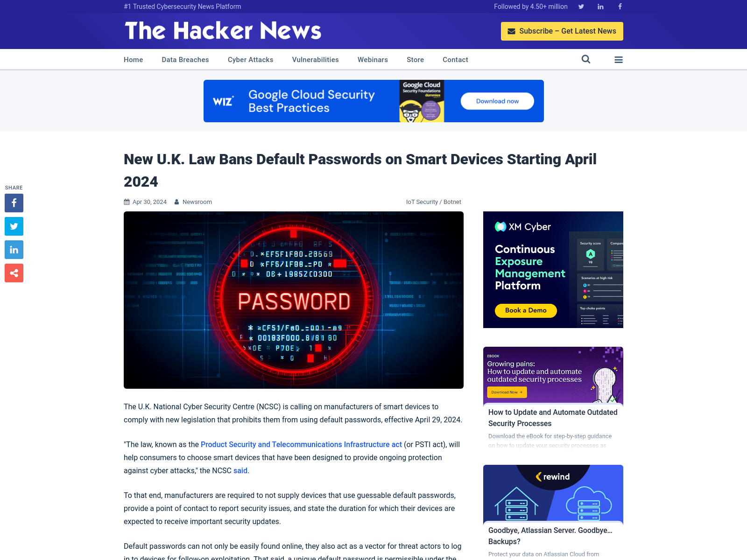Screen dimensions: 747x560
Task: Share article on Facebook from sidebar
Action: pos(14,203)
